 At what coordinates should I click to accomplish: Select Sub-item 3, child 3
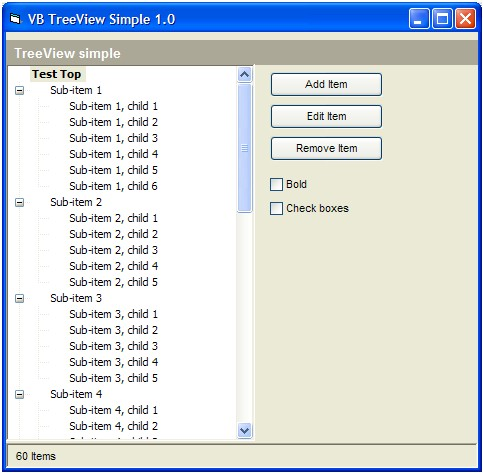click(x=113, y=346)
